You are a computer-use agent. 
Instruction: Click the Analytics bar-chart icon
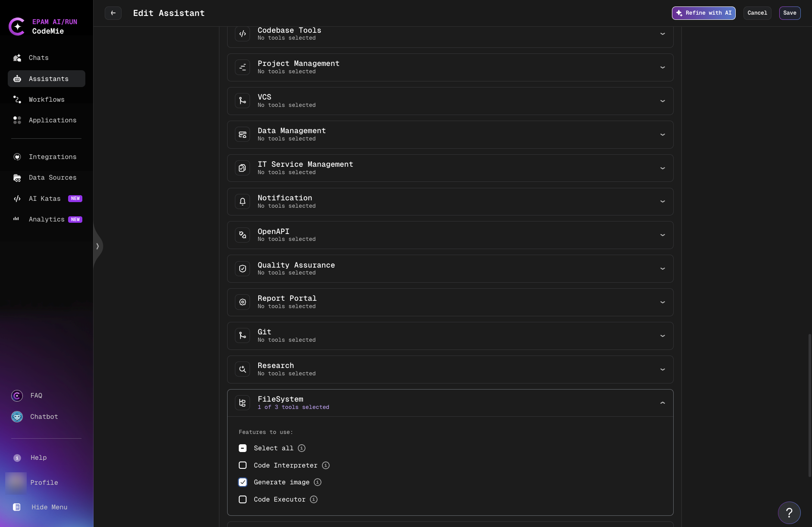(16, 219)
